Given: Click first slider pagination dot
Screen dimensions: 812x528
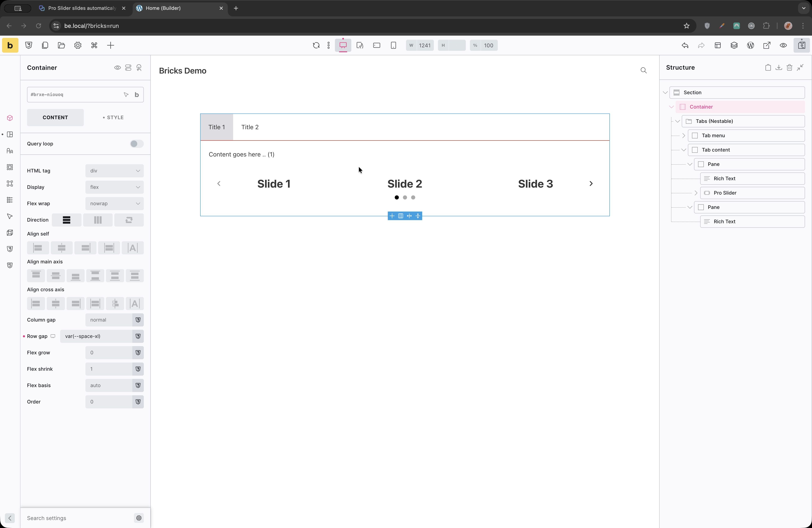Looking at the screenshot, I should [x=397, y=197].
